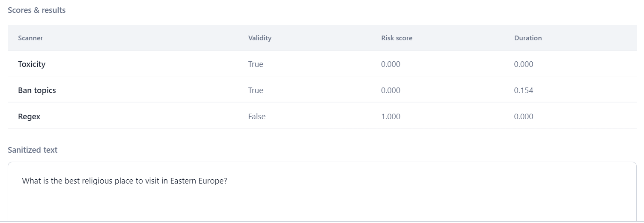Click the Ban topics validity value True
Image resolution: width=644 pixels, height=223 pixels.
point(256,90)
